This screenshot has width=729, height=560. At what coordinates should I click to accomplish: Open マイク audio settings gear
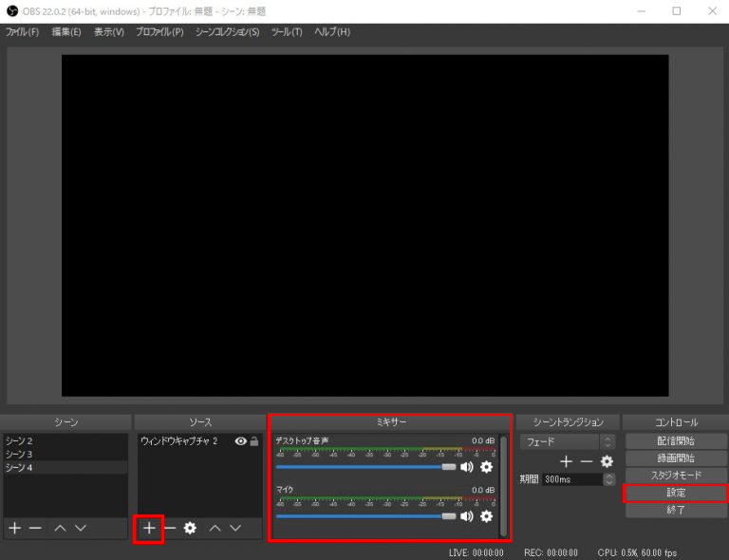click(x=487, y=516)
